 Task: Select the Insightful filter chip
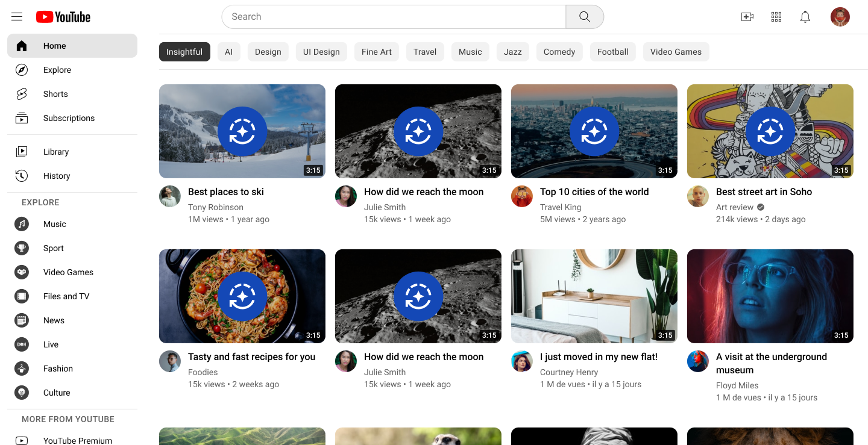[184, 52]
